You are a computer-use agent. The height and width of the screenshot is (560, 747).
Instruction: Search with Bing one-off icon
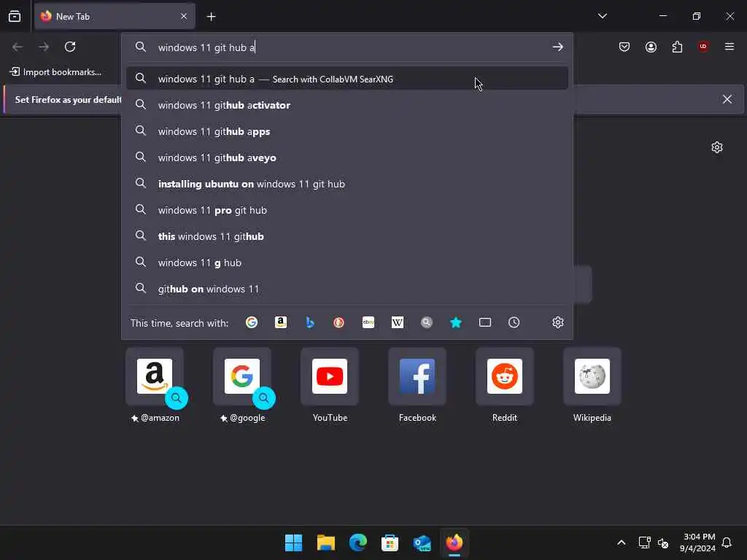tap(309, 322)
